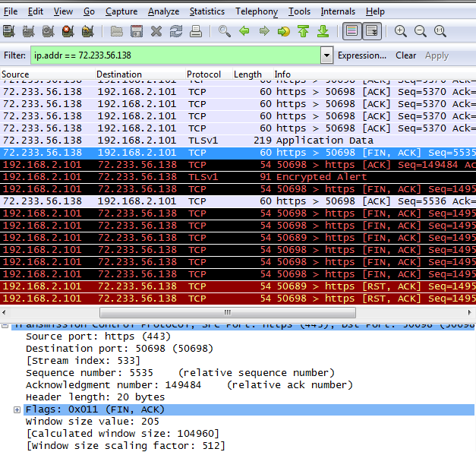476x452 pixels.
Task: Open the Internals menu
Action: [x=338, y=11]
